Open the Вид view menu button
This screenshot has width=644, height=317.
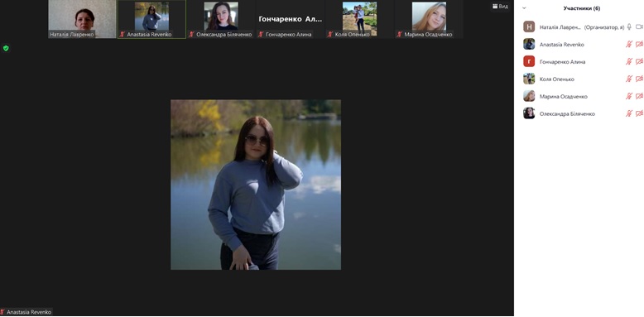tap(500, 6)
